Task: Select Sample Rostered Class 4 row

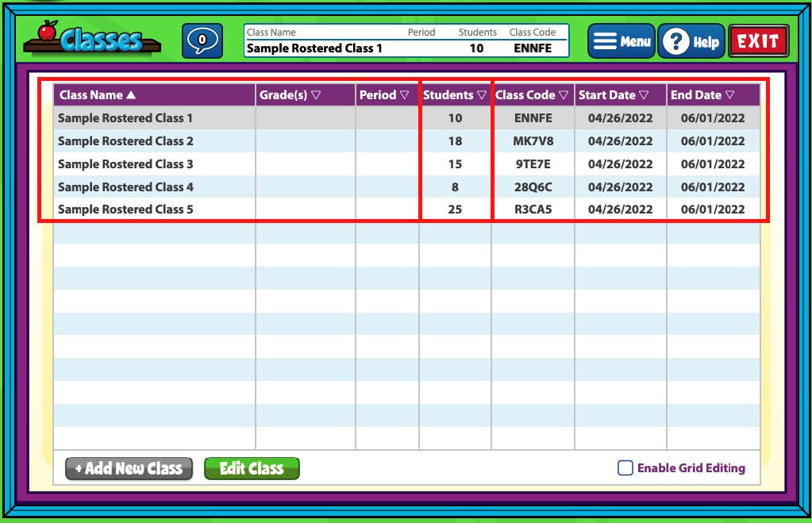Action: pos(406,187)
